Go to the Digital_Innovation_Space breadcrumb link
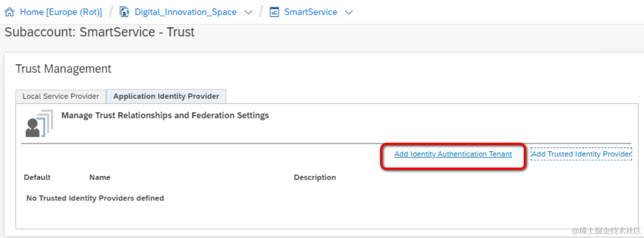Image resolution: width=644 pixels, height=238 pixels. (186, 12)
